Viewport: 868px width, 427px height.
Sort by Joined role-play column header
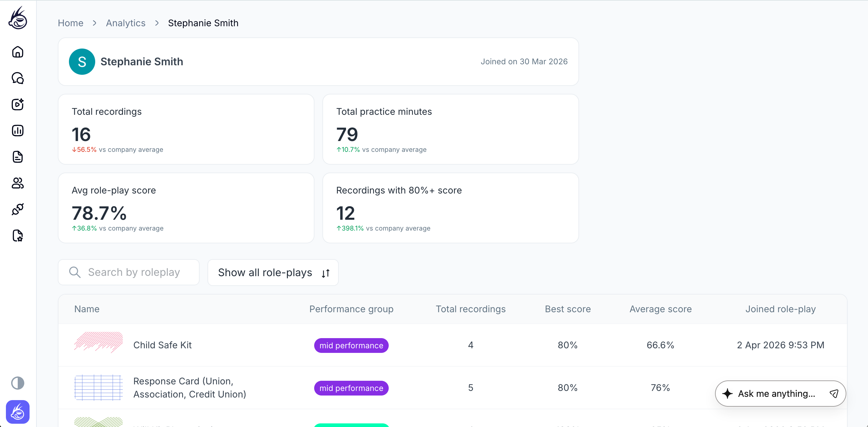[780, 309]
